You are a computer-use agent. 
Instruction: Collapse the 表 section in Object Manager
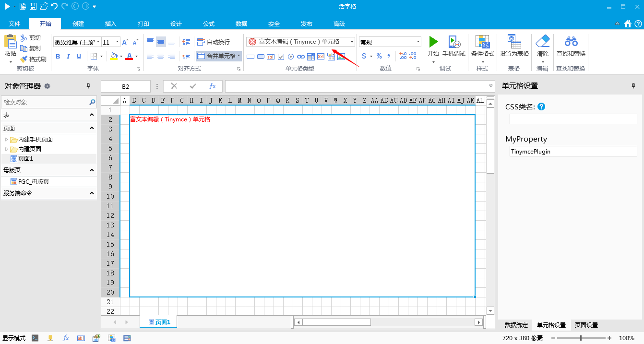coord(92,115)
